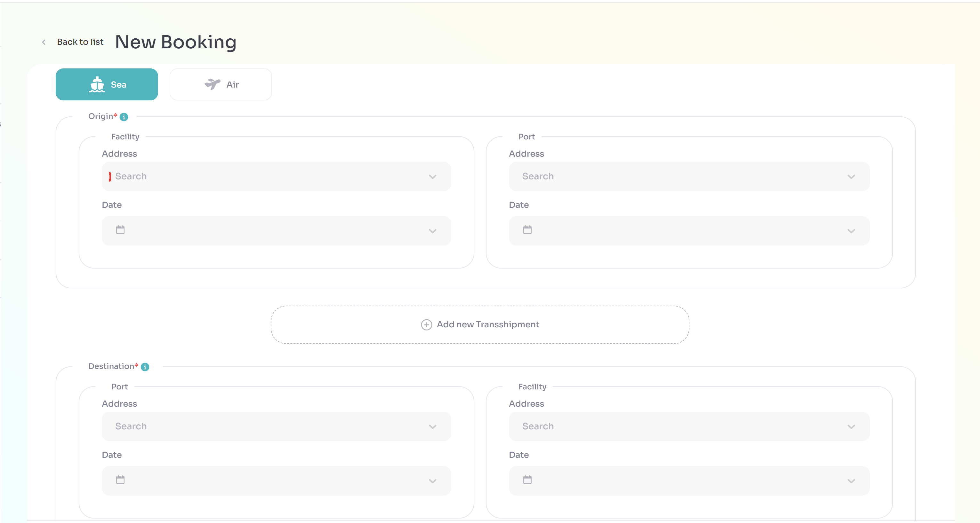Go back to list

click(x=80, y=42)
